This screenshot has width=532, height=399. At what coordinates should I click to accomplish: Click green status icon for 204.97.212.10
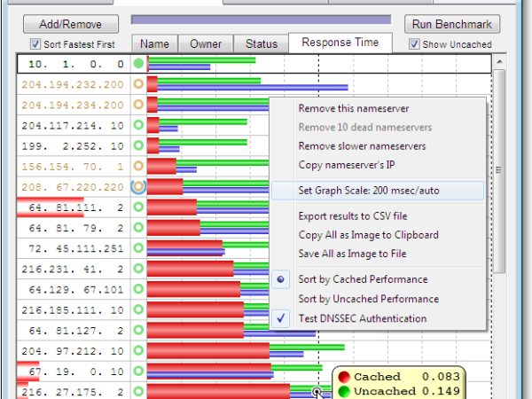[x=138, y=349]
